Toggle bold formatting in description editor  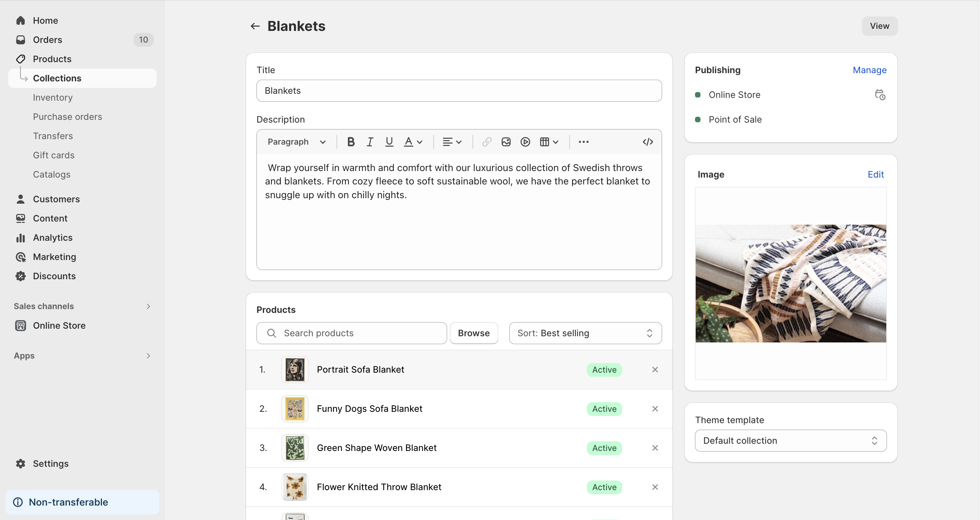[x=351, y=142]
